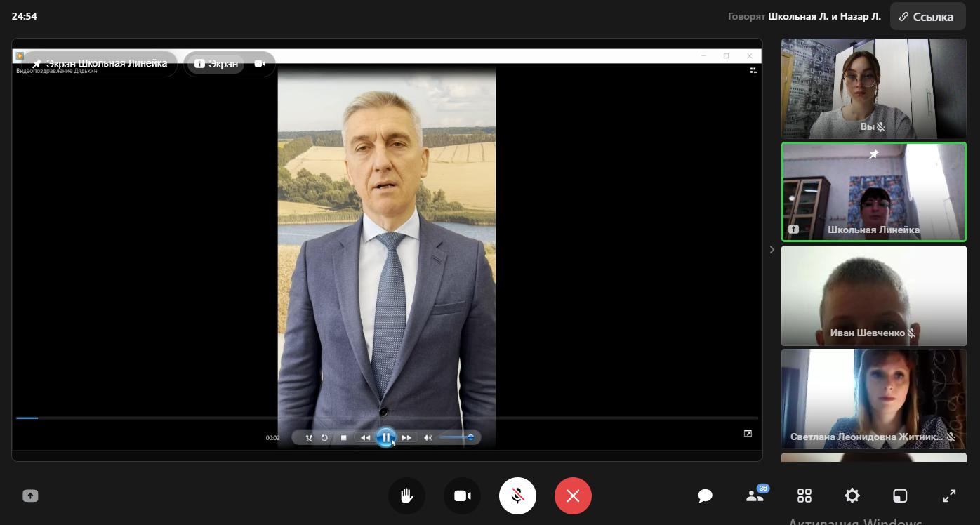The width and height of the screenshot is (980, 525).
Task: Start screen sharing from bottom-left icon
Action: [30, 496]
